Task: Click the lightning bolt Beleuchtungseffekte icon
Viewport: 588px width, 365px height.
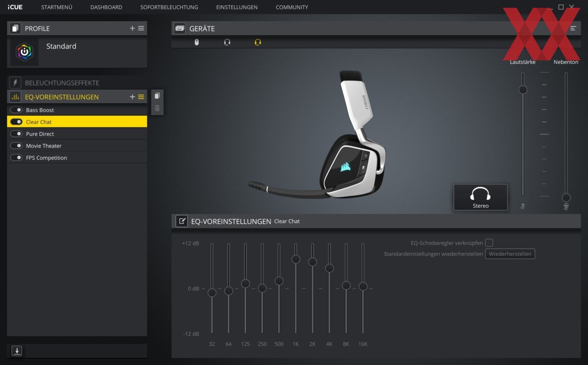Action: [15, 83]
